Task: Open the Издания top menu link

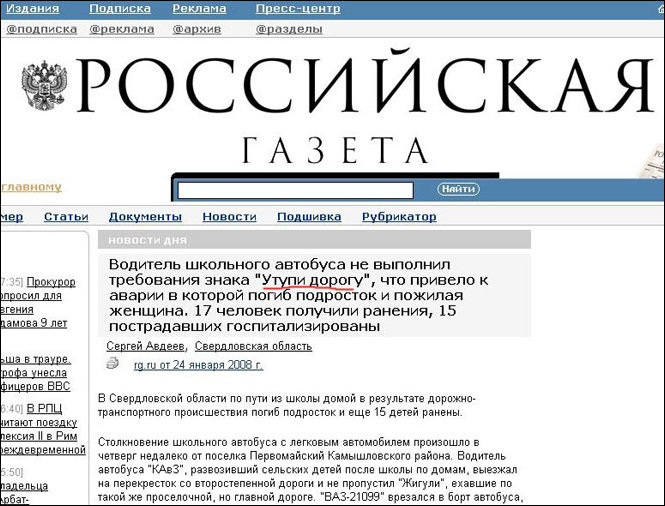Action: pos(33,8)
